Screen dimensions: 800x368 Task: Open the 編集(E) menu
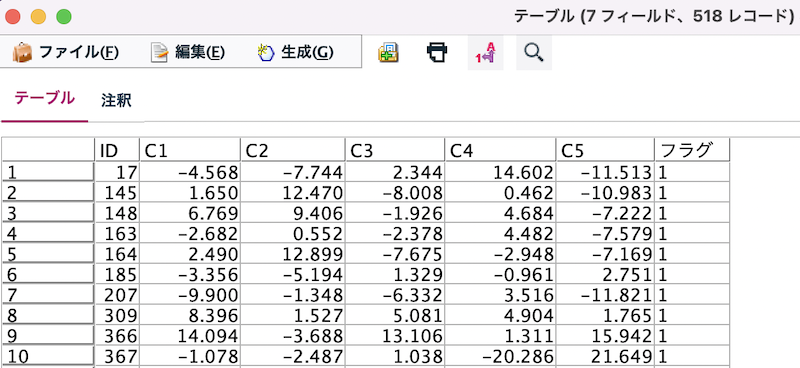187,52
